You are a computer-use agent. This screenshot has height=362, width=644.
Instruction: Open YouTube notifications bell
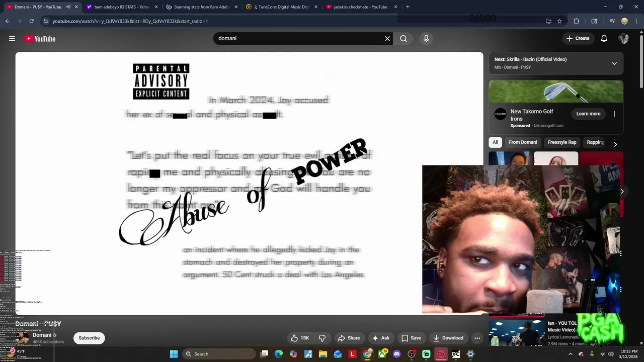point(604,38)
